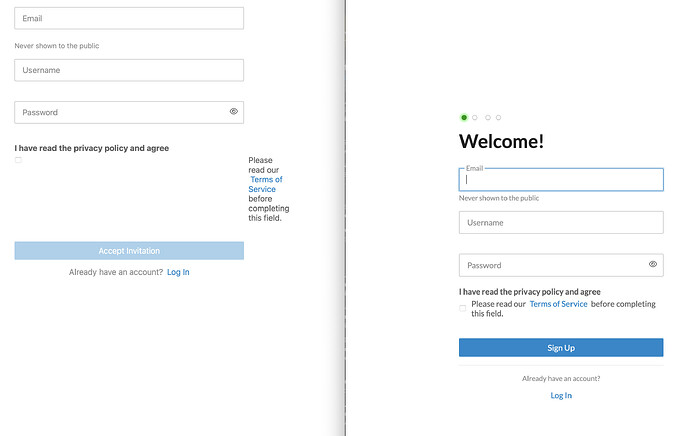Show password using eye icon in Welcome form
Viewport: 690px width, 436px height.
(x=653, y=264)
